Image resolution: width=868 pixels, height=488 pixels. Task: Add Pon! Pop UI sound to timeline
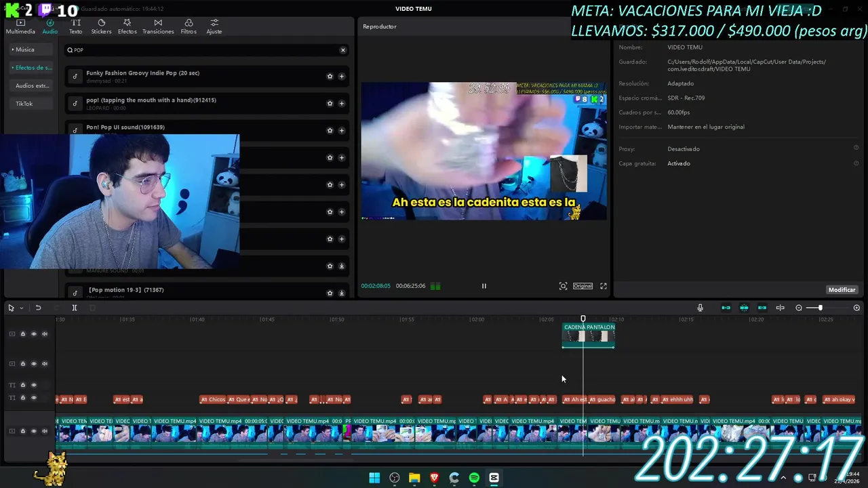341,131
